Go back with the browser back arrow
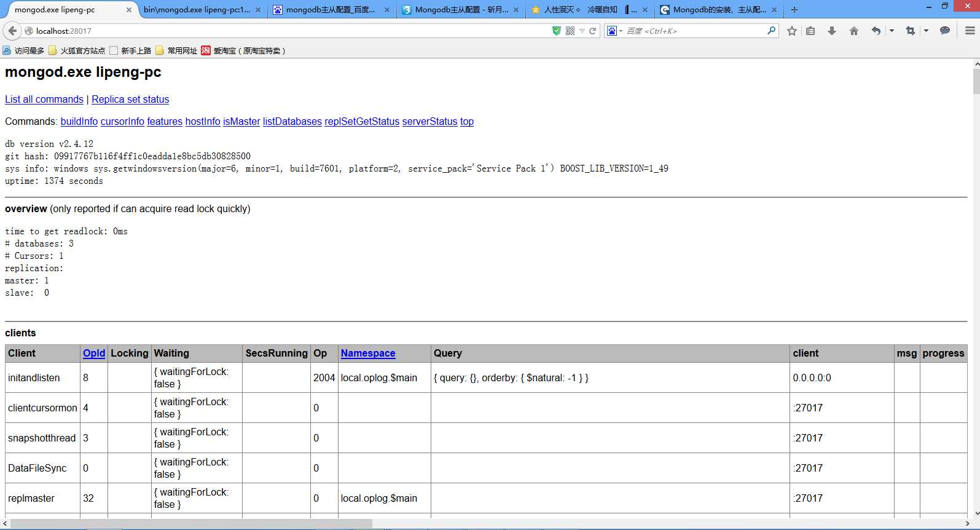The image size is (980, 530). click(12, 31)
